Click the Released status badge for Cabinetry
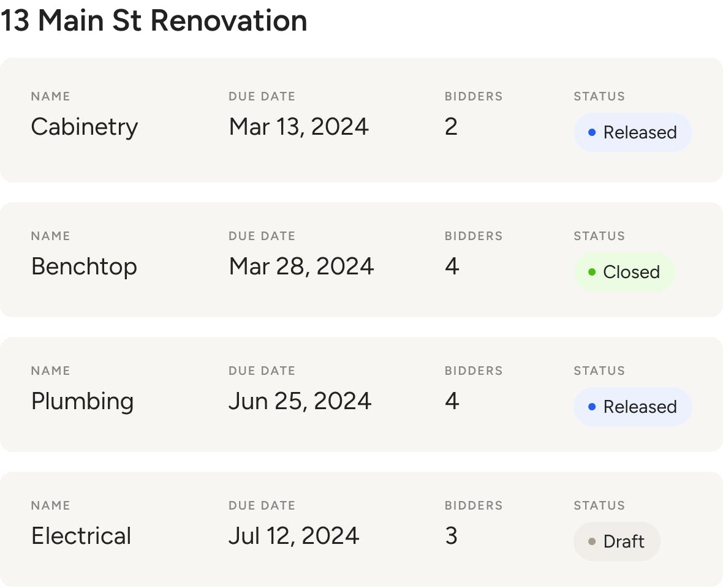The width and height of the screenshot is (723, 588). point(633,132)
